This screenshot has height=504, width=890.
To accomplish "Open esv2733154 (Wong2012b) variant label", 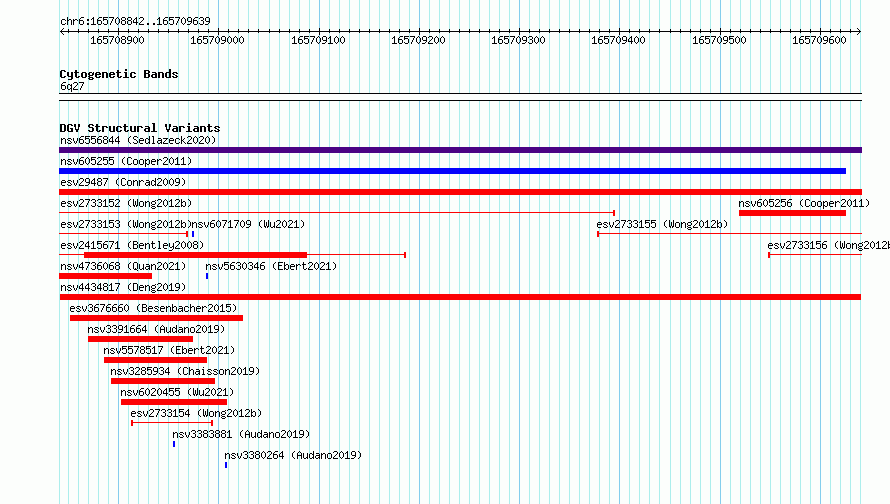I will click(x=196, y=413).
